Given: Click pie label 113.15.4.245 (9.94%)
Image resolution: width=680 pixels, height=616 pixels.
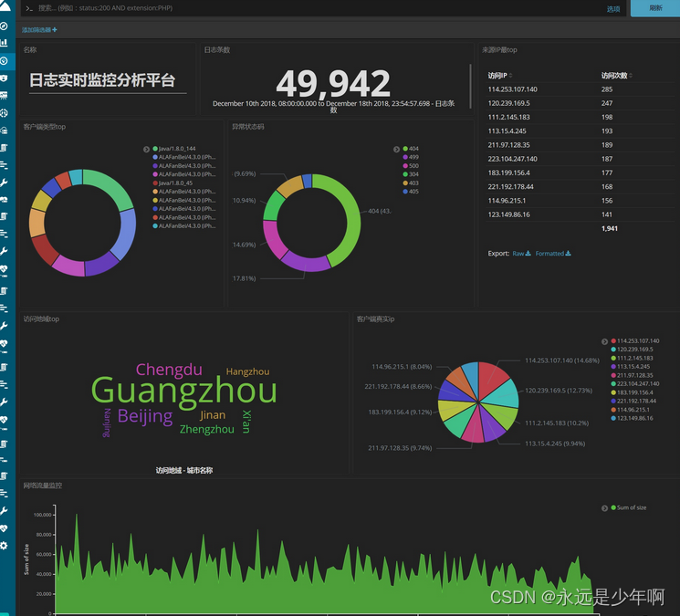Looking at the screenshot, I should (x=555, y=444).
